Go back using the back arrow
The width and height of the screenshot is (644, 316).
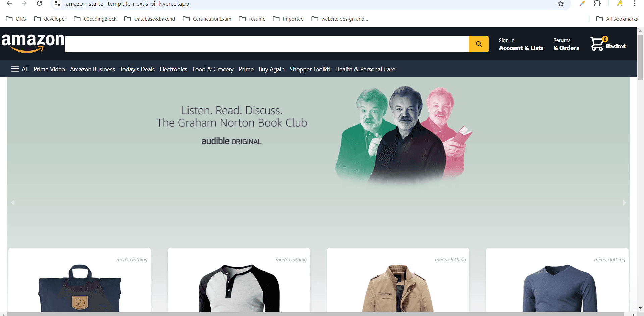pyautogui.click(x=9, y=4)
